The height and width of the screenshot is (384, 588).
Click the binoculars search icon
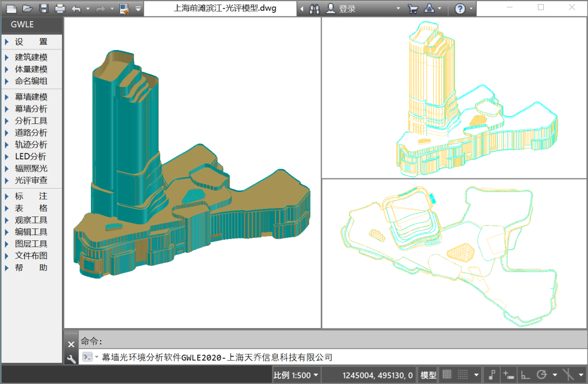click(x=315, y=9)
